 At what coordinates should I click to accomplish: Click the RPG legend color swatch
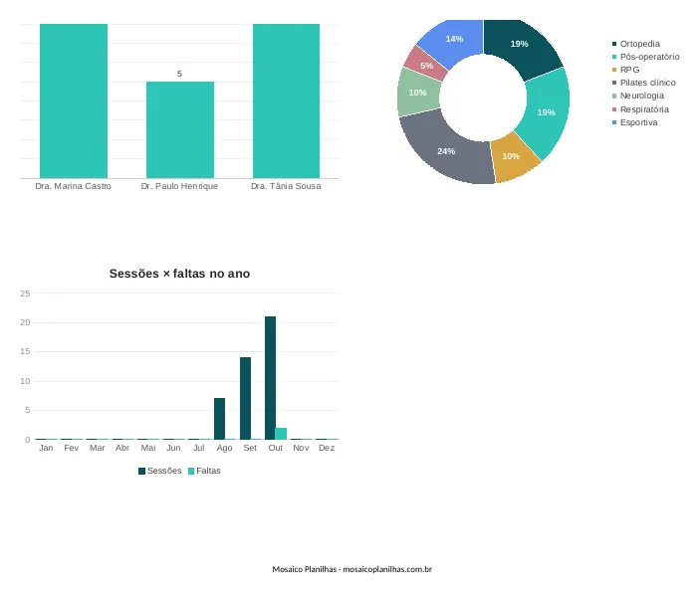point(614,70)
